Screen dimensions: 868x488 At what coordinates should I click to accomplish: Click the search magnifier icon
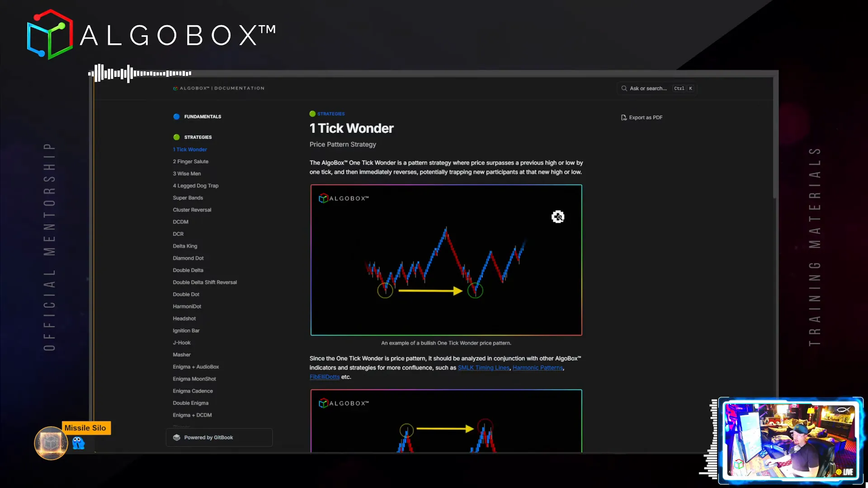coord(624,88)
